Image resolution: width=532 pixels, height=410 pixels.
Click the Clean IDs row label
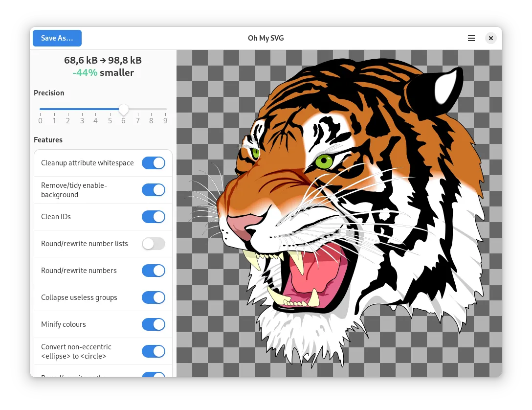pos(56,217)
